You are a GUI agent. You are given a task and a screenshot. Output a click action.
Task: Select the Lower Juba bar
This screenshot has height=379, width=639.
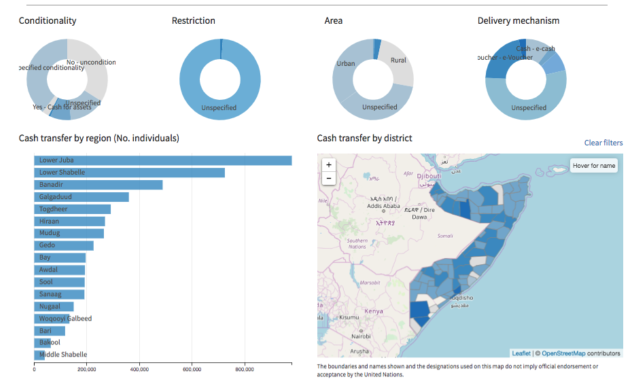tap(163, 160)
